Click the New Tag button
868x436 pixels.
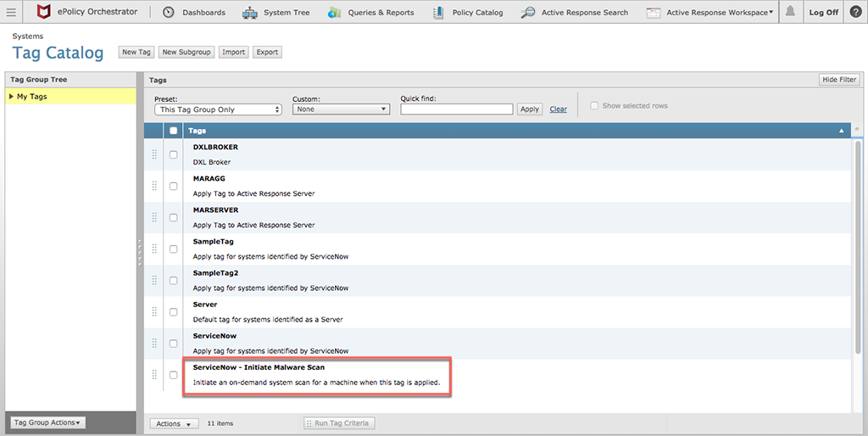coord(136,52)
